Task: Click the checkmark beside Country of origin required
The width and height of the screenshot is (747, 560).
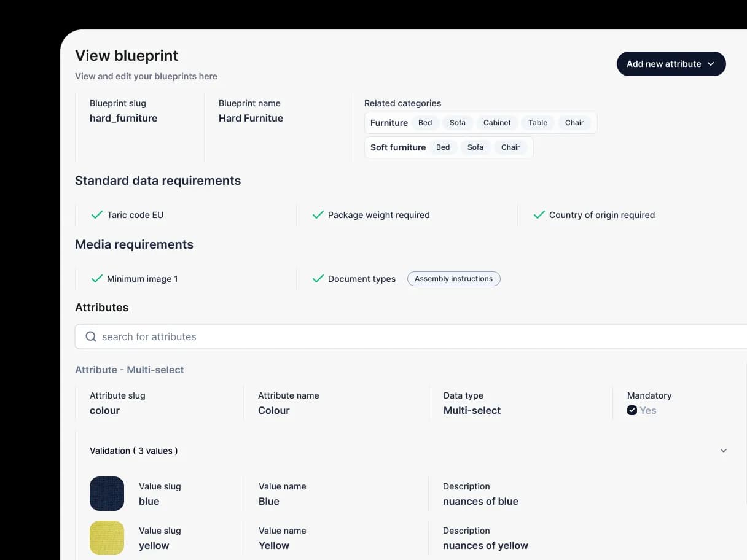Action: (539, 215)
